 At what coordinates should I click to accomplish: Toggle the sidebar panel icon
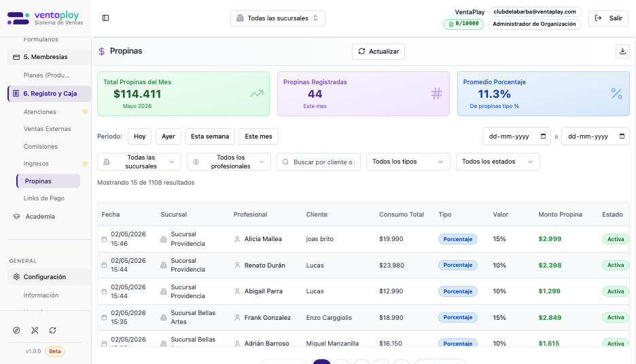105,18
